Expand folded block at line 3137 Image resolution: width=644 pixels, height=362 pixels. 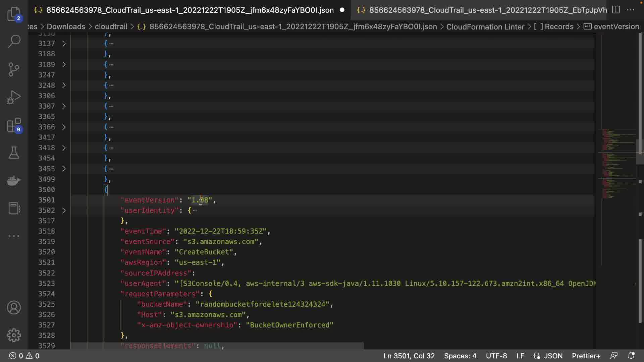tap(64, 44)
